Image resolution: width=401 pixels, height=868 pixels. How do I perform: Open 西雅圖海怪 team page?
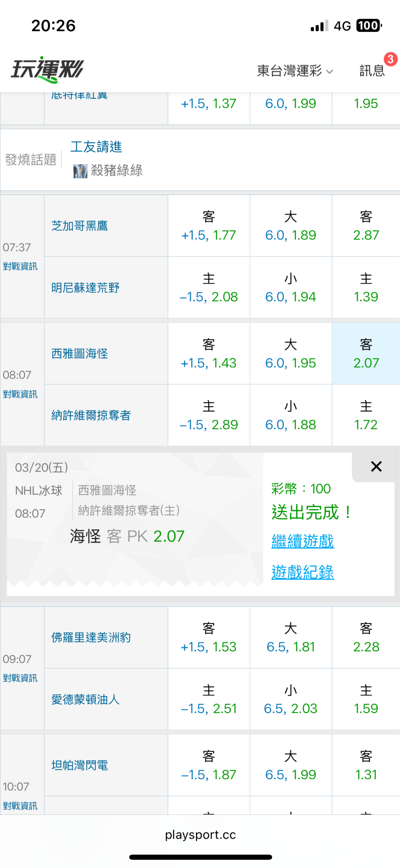pos(80,354)
